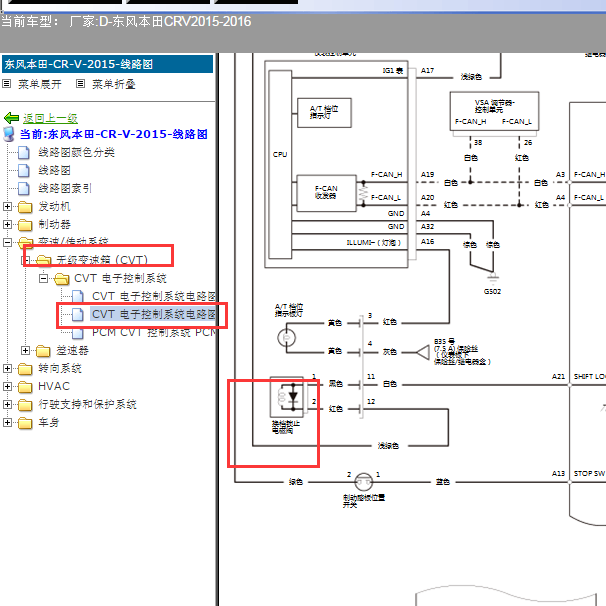The image size is (606, 606).
Task: Open the first unselected CVT 电子控制系统电路图 item
Action: [153, 296]
